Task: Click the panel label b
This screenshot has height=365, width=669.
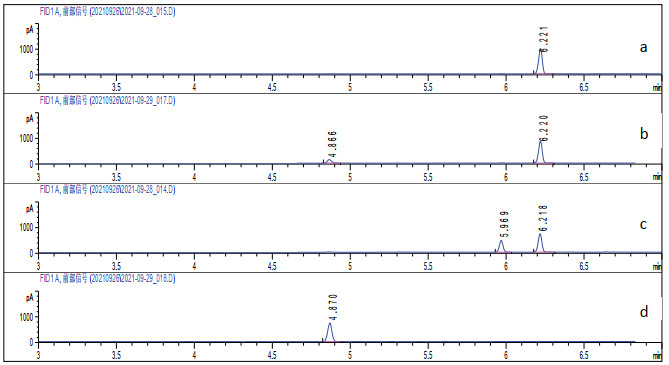Action: coord(644,134)
